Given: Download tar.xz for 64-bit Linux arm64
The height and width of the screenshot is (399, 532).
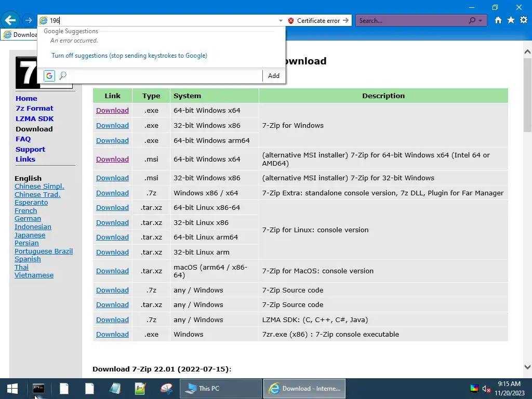Looking at the screenshot, I should 112,237.
